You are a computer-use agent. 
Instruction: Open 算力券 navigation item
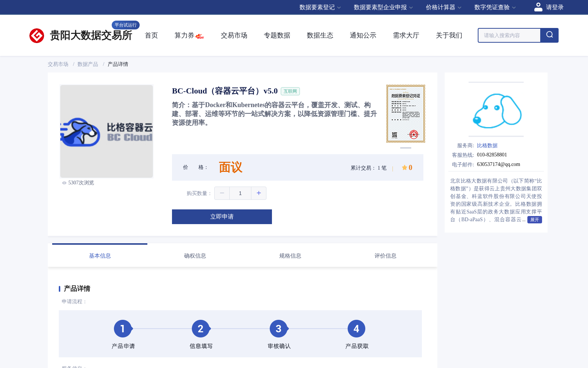184,35
